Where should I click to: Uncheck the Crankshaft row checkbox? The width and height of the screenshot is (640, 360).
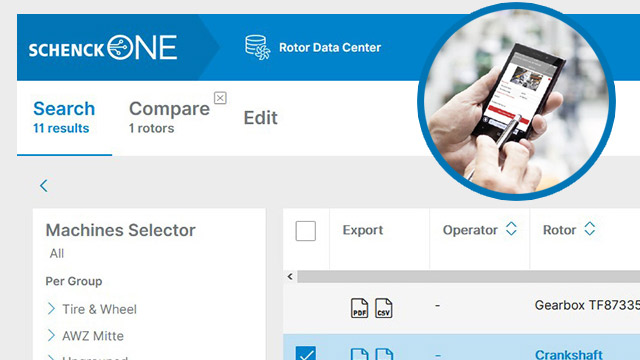point(306,353)
